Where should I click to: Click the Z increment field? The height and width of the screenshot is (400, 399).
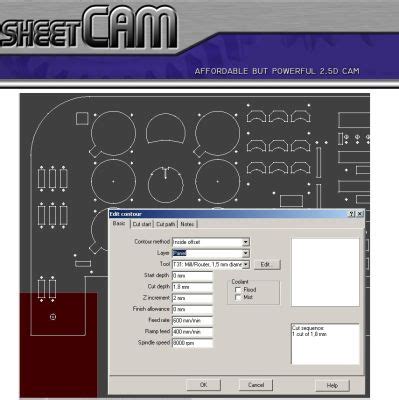tap(192, 298)
